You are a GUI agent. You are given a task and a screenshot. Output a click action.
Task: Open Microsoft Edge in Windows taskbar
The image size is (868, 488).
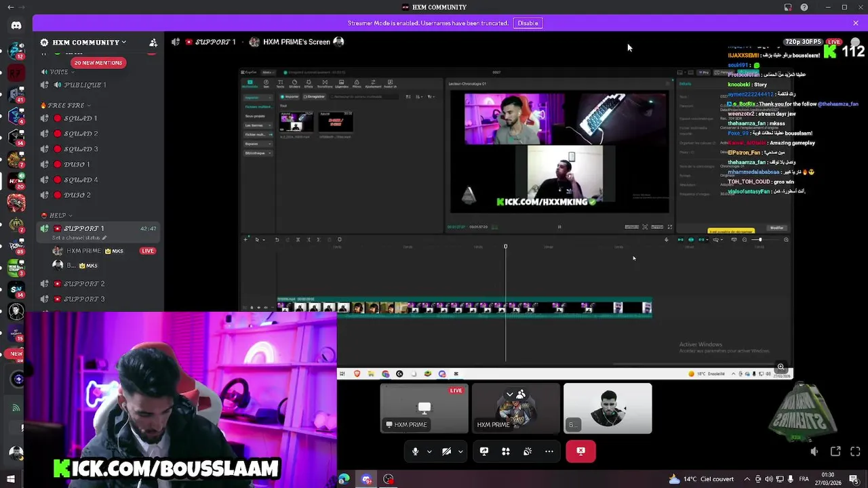(344, 479)
